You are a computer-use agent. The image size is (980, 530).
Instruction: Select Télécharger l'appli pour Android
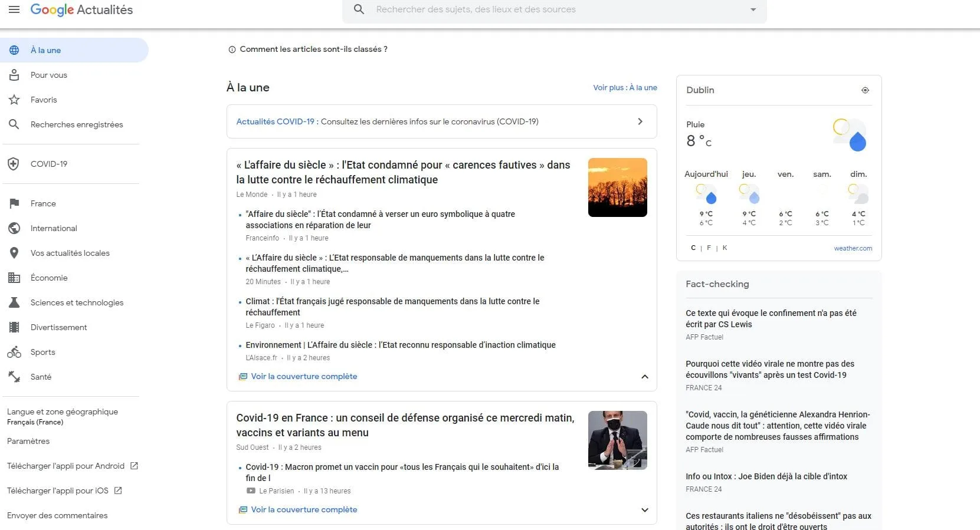(73, 466)
